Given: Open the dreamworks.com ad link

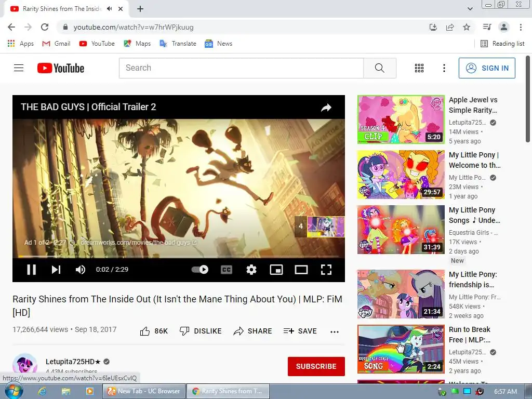Looking at the screenshot, I should (x=138, y=243).
